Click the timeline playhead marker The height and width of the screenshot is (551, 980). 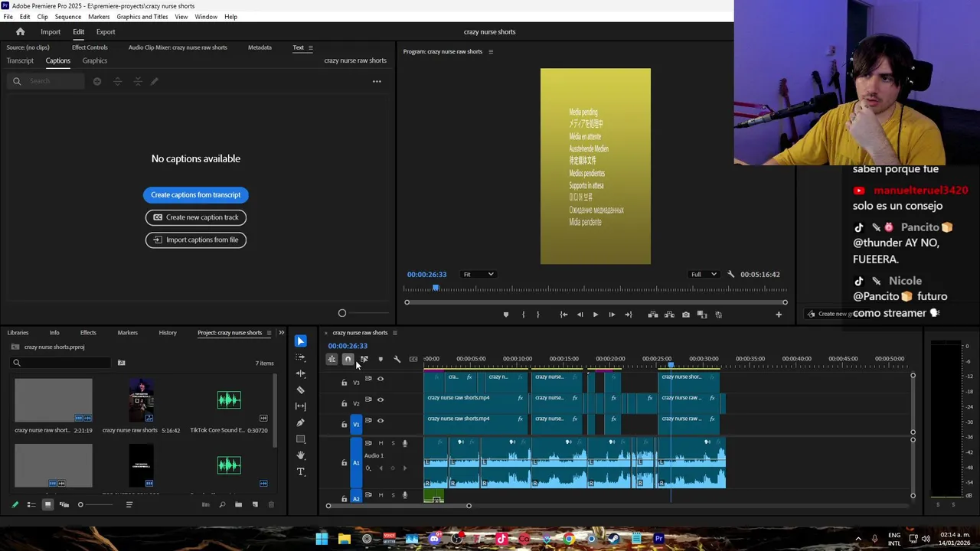pyautogui.click(x=671, y=365)
